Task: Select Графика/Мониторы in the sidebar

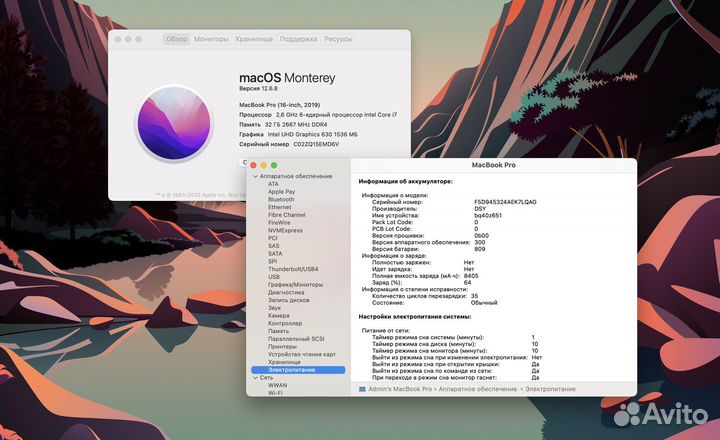Action: tap(295, 285)
